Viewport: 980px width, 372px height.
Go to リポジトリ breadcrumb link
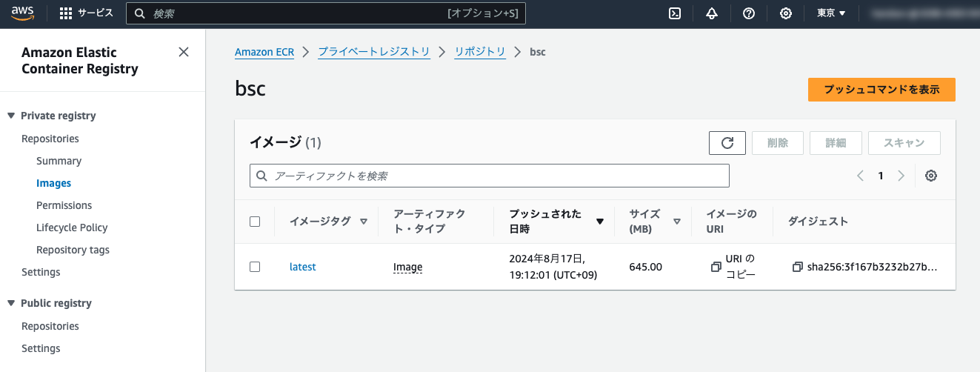(480, 52)
